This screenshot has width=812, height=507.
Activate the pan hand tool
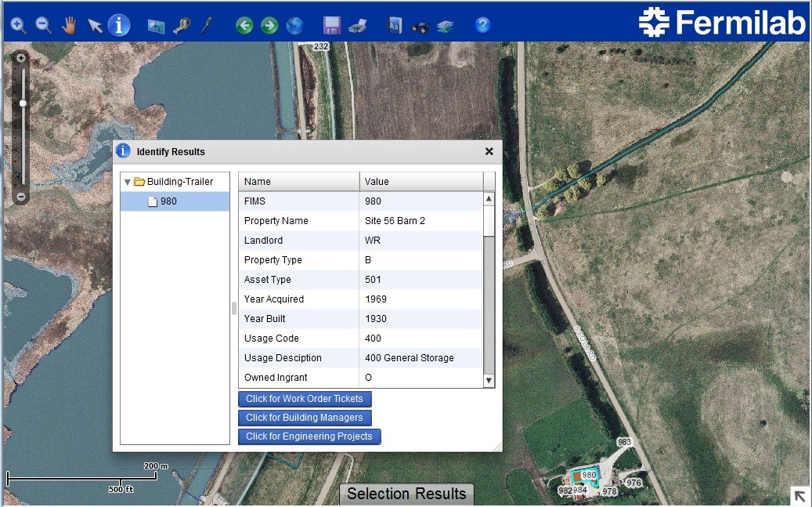(70, 26)
